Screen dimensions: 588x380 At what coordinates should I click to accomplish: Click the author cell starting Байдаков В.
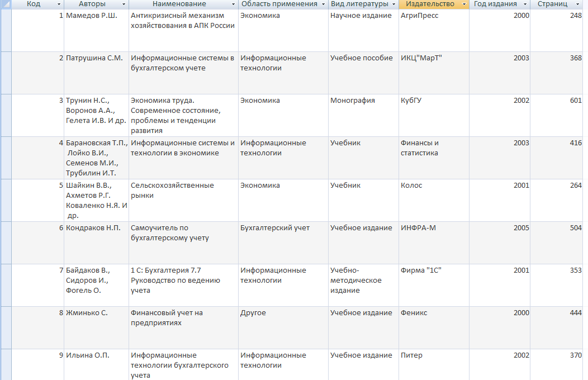point(96,285)
